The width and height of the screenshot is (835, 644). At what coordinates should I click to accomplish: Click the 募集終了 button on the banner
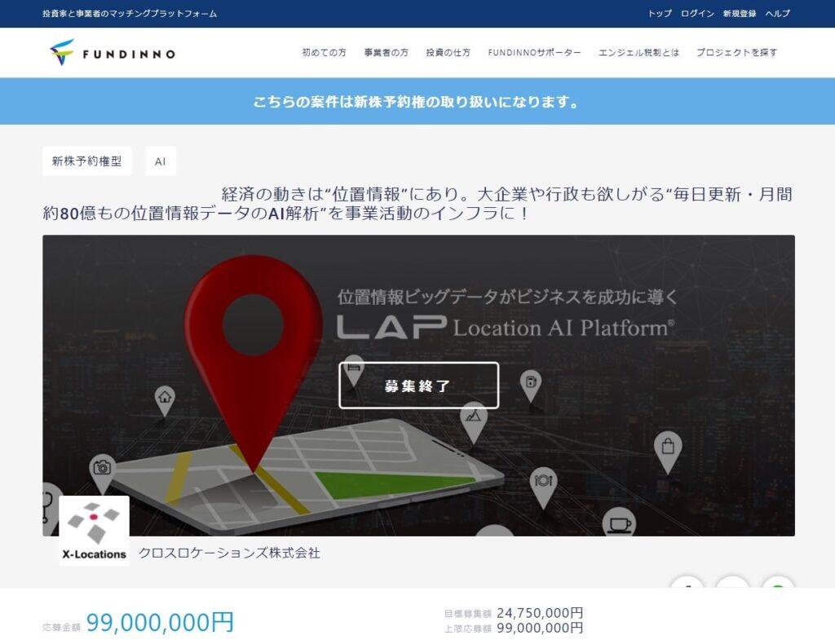(417, 383)
